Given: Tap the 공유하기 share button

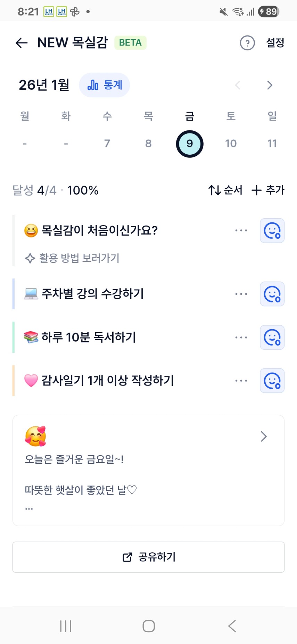Looking at the screenshot, I should click(149, 557).
